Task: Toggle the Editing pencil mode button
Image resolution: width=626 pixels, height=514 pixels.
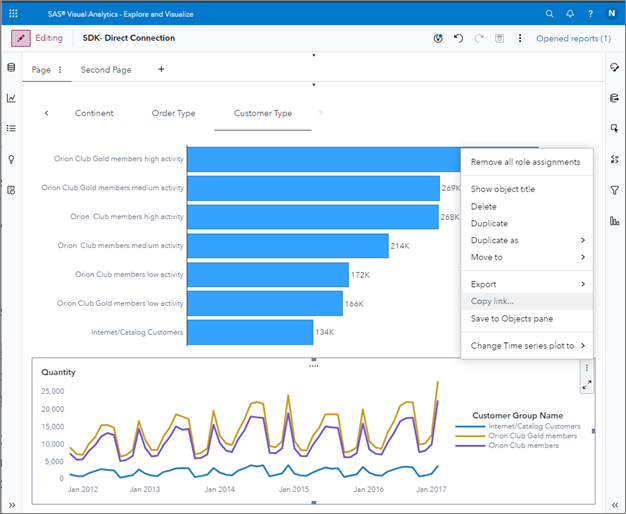Action: [21, 38]
